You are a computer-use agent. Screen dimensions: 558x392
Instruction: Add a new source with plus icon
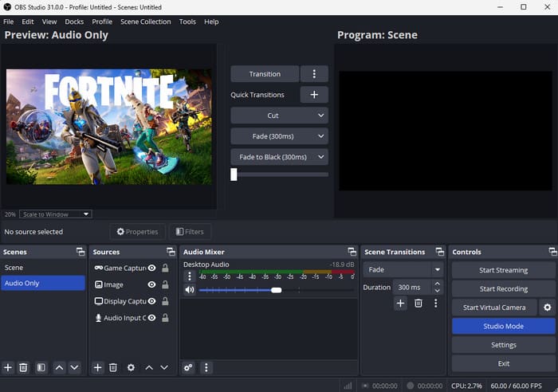pos(97,367)
